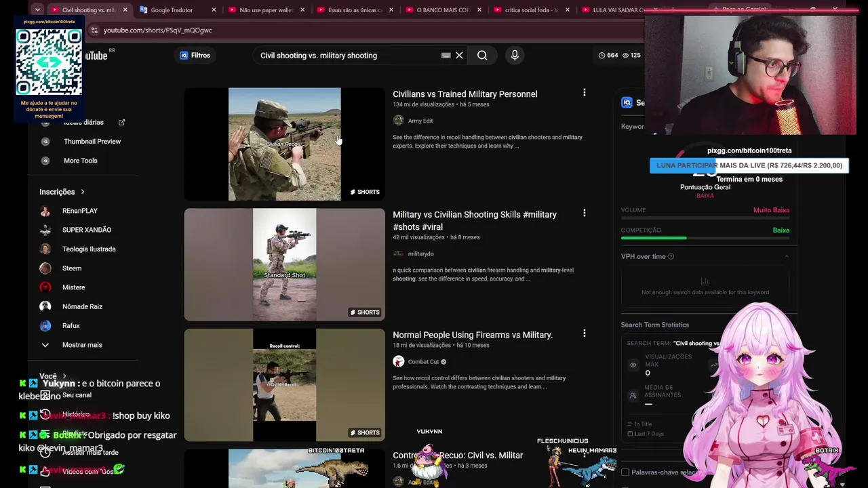868x488 pixels.
Task: Click SHORTS badge on Civilians vs Trained thumbnail
Action: (365, 192)
